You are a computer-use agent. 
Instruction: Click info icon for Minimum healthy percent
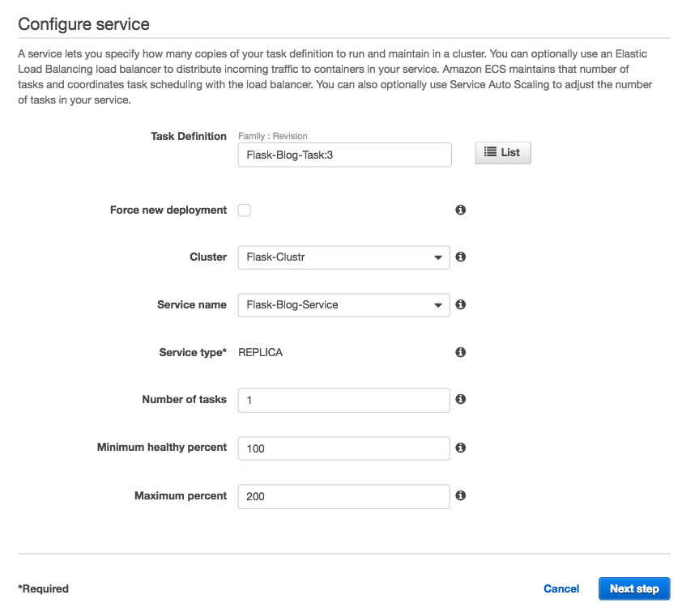click(x=461, y=448)
